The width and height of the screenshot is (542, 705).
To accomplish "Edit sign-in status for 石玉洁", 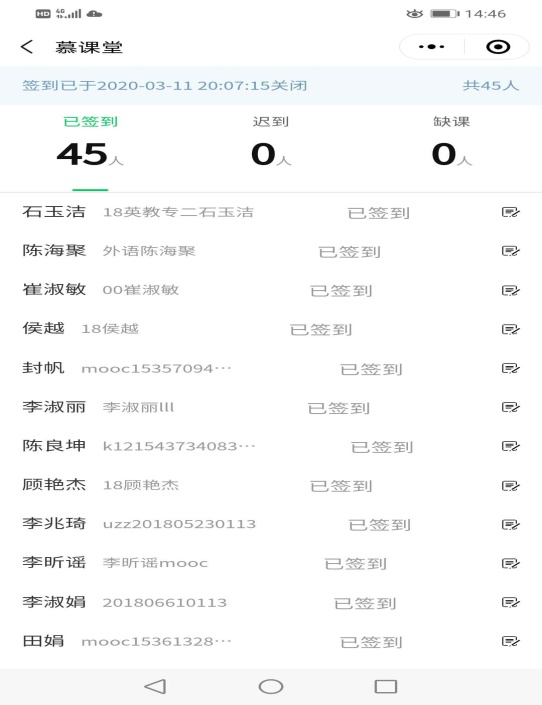I will (x=511, y=212).
